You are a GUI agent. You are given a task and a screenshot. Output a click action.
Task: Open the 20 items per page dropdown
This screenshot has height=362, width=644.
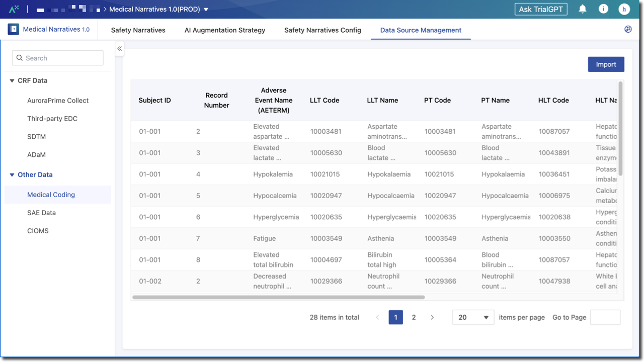click(x=473, y=317)
